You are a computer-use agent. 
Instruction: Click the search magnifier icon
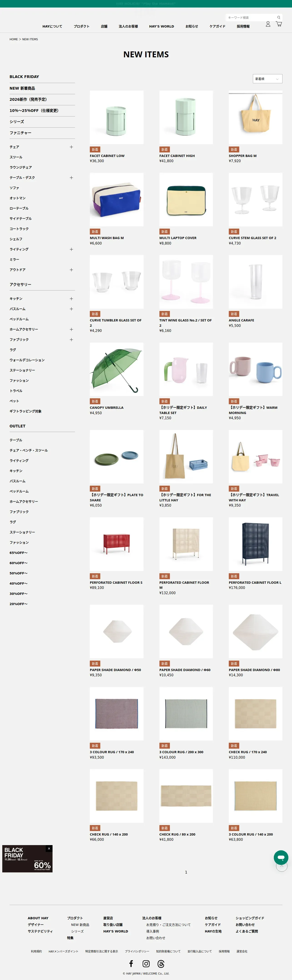point(279,18)
